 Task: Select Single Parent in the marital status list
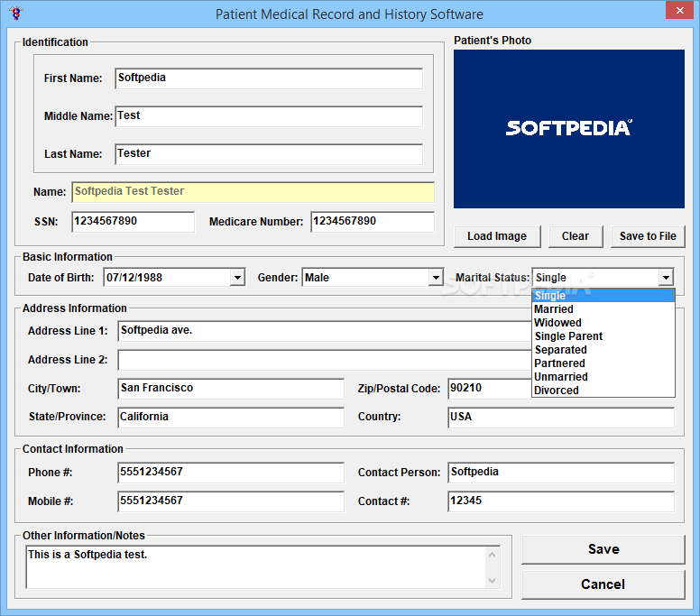point(603,336)
